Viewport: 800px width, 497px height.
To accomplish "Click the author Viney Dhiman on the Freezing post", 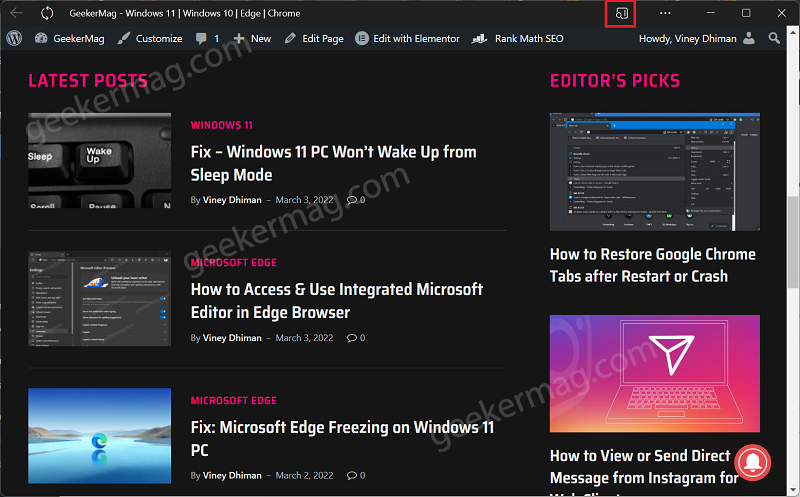I will point(232,476).
